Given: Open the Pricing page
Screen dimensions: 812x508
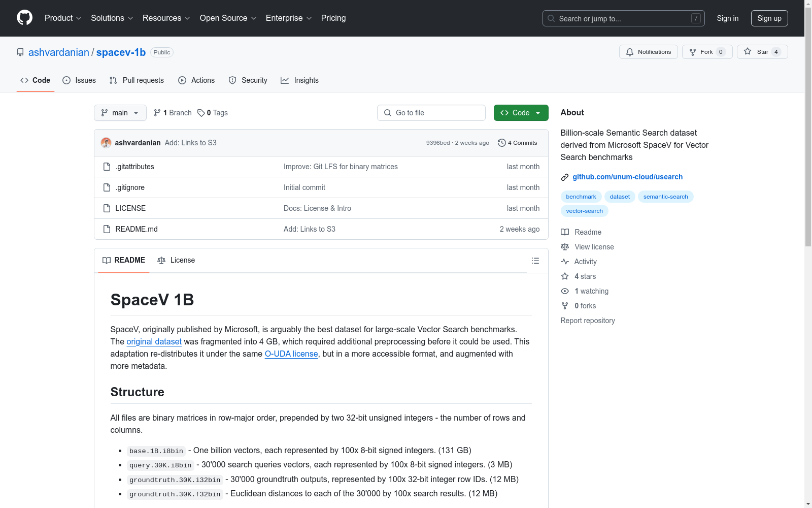Looking at the screenshot, I should click(x=333, y=18).
